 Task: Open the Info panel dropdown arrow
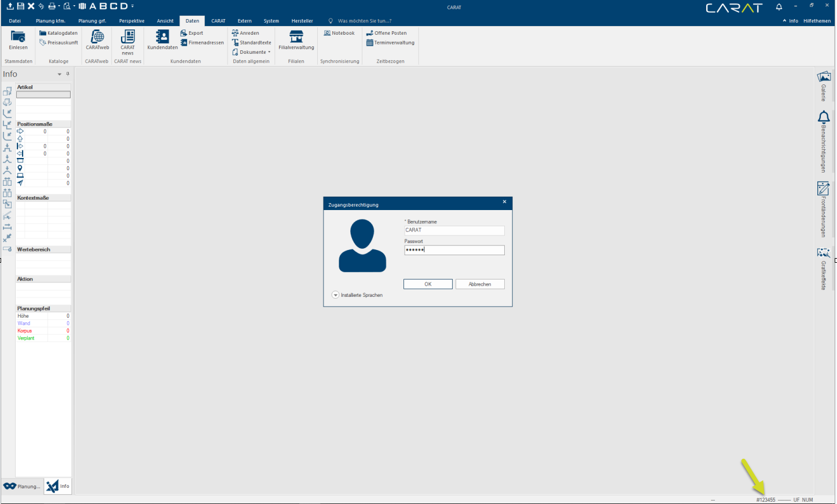pyautogui.click(x=59, y=75)
